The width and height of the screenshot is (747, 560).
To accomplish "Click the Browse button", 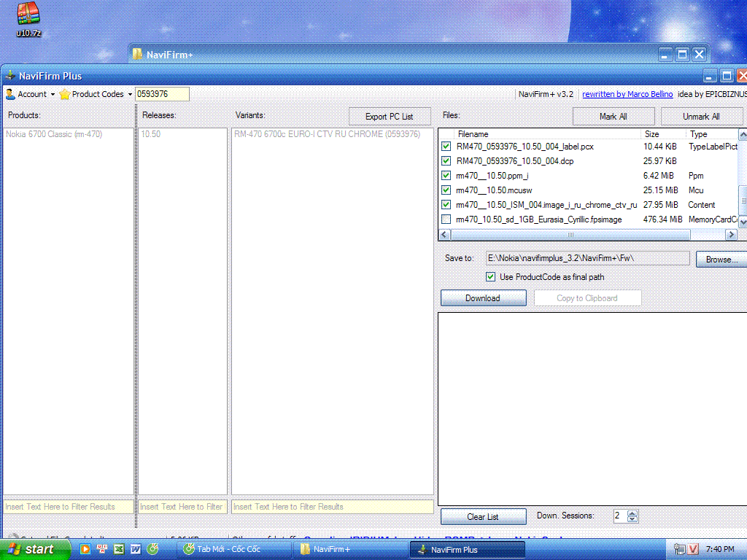I will point(721,259).
